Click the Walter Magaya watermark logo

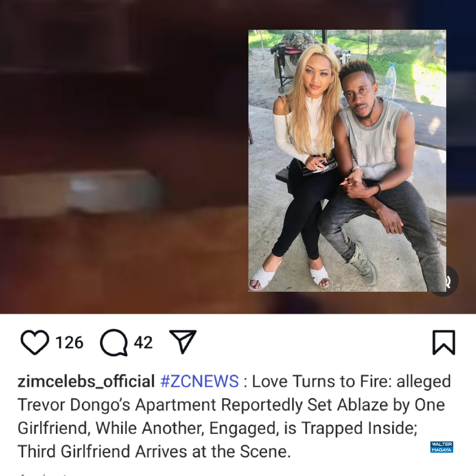(442, 447)
